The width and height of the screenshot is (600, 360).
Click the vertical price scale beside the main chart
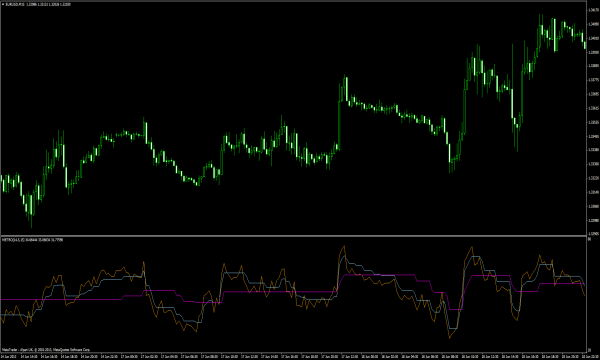point(593,118)
